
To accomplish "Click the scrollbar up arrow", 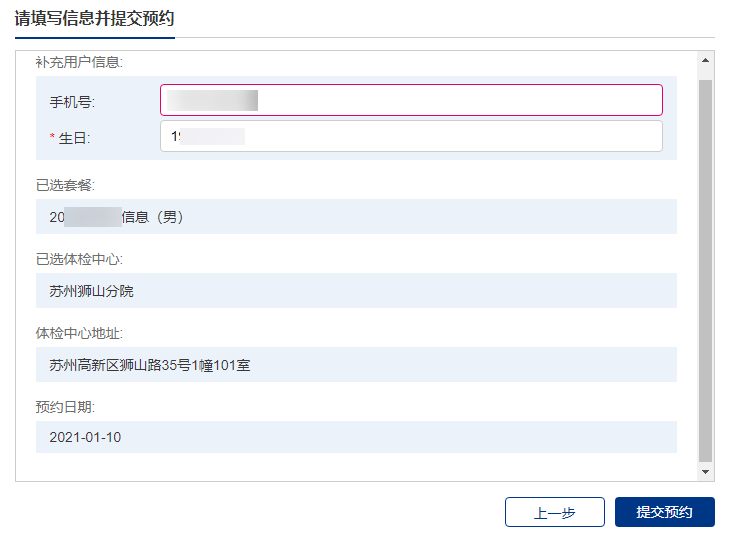I will point(705,60).
